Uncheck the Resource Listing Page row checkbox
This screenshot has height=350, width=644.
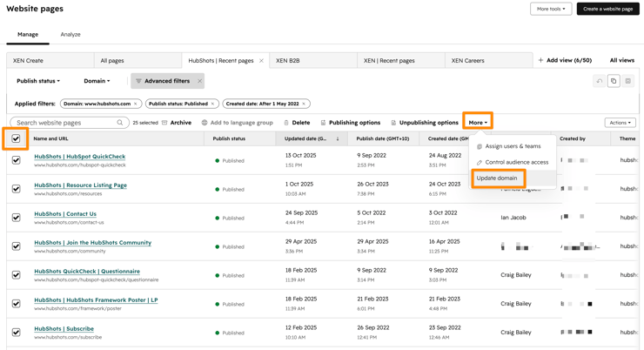(x=16, y=189)
